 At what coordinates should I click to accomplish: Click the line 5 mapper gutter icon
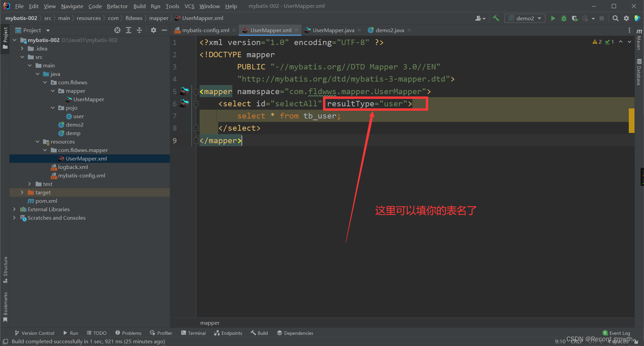point(184,91)
